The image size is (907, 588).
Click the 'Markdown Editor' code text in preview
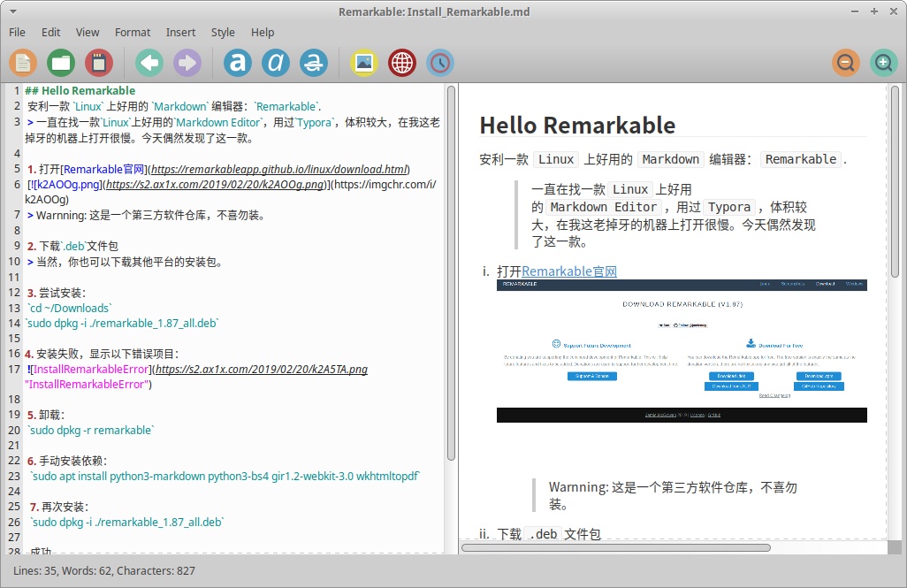[x=603, y=207]
